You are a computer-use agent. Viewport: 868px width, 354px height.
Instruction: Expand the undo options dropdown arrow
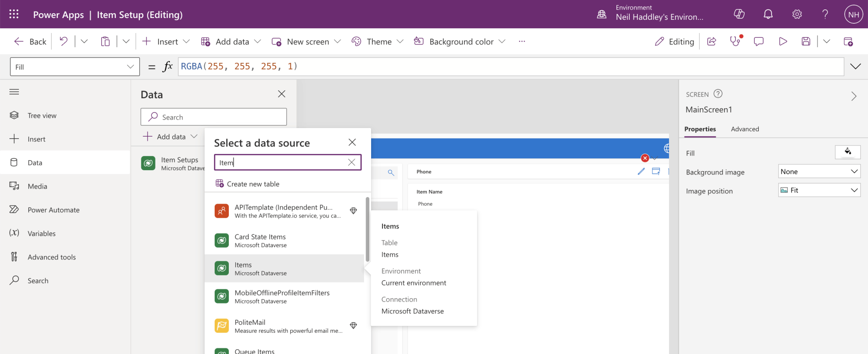pos(84,42)
